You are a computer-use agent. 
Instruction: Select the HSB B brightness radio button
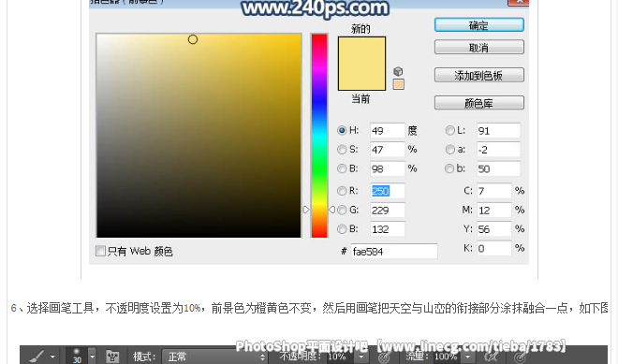tap(342, 168)
